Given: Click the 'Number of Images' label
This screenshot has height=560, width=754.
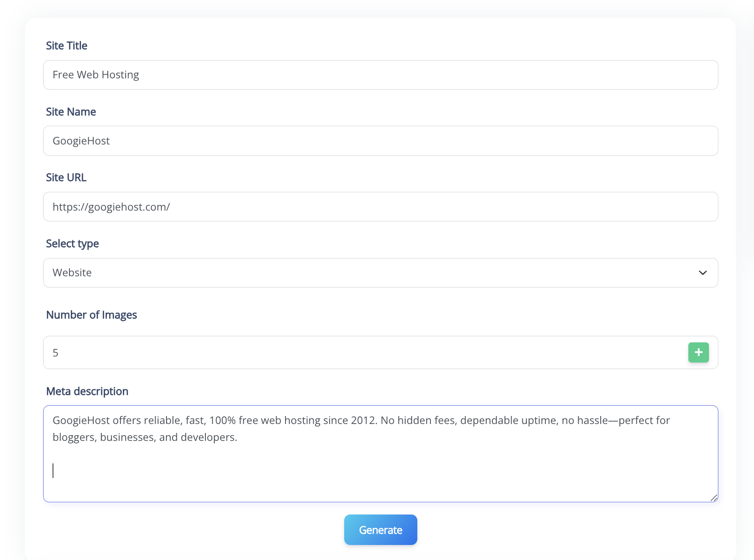Looking at the screenshot, I should point(91,315).
